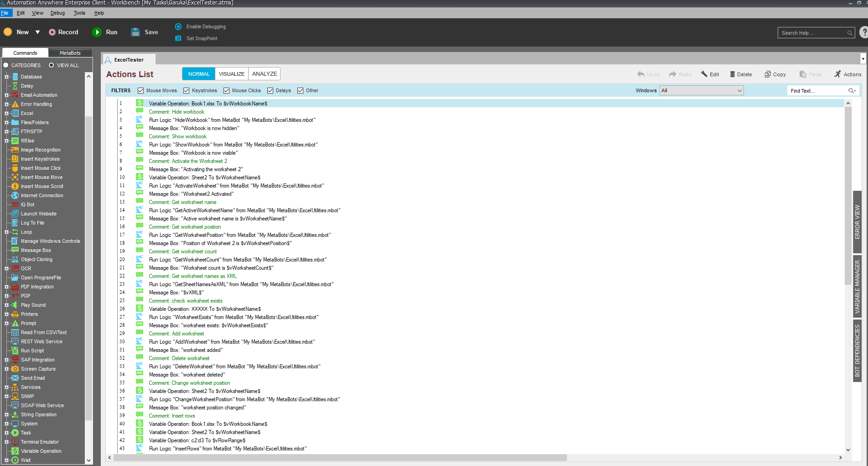
Task: Run the task with the green Run icon
Action: point(97,32)
